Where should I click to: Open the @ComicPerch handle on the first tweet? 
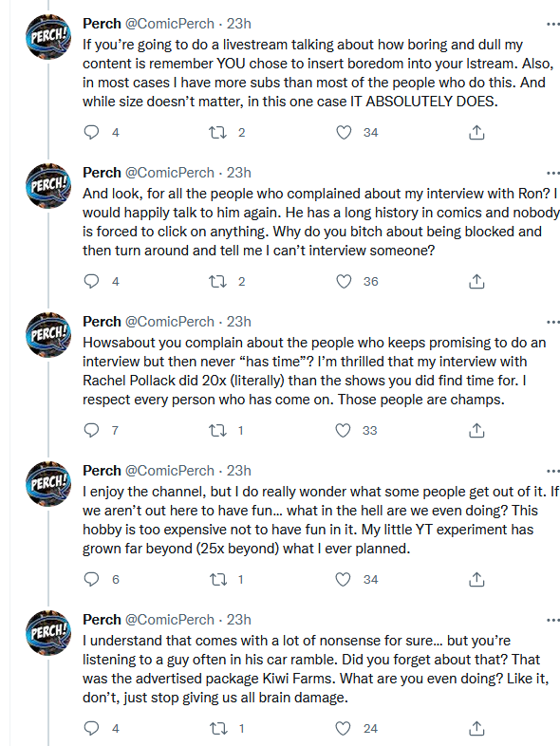170,24
